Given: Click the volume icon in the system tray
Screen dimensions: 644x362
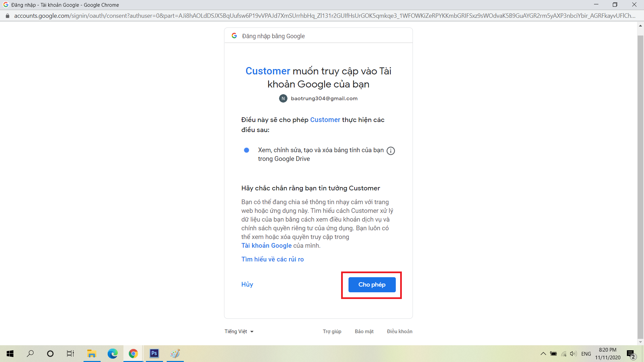Looking at the screenshot, I should (x=573, y=354).
